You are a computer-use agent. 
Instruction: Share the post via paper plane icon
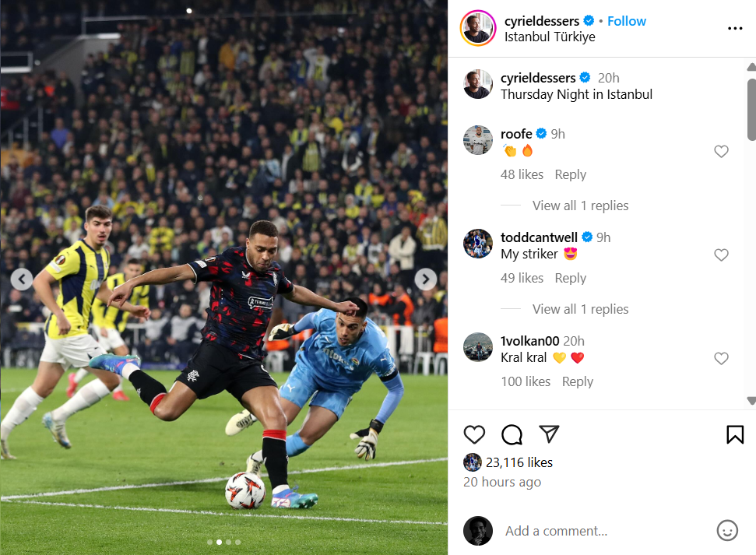pyautogui.click(x=549, y=434)
